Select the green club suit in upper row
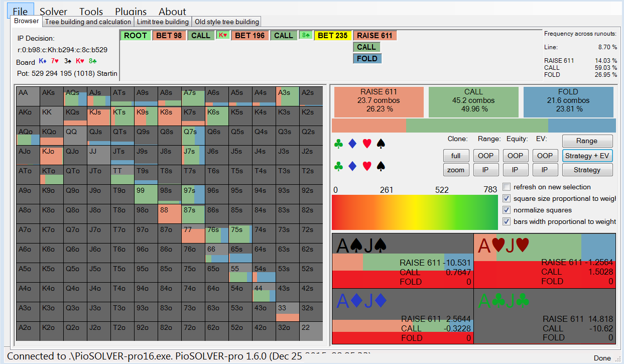Screen dimensions: 624x364 [x=339, y=145]
